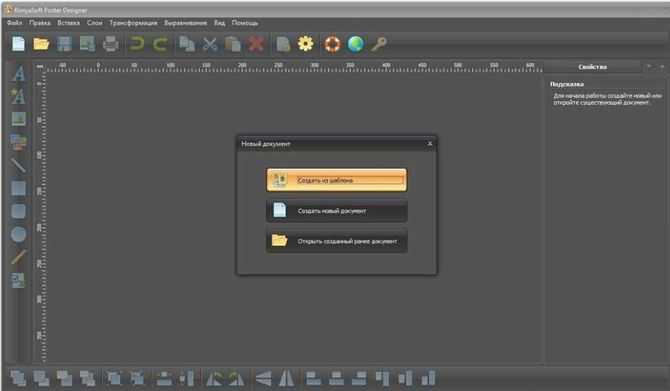Image resolution: width=670 pixels, height=391 pixels.
Task: Click the sideways-triangle flip icon
Action: click(263, 378)
